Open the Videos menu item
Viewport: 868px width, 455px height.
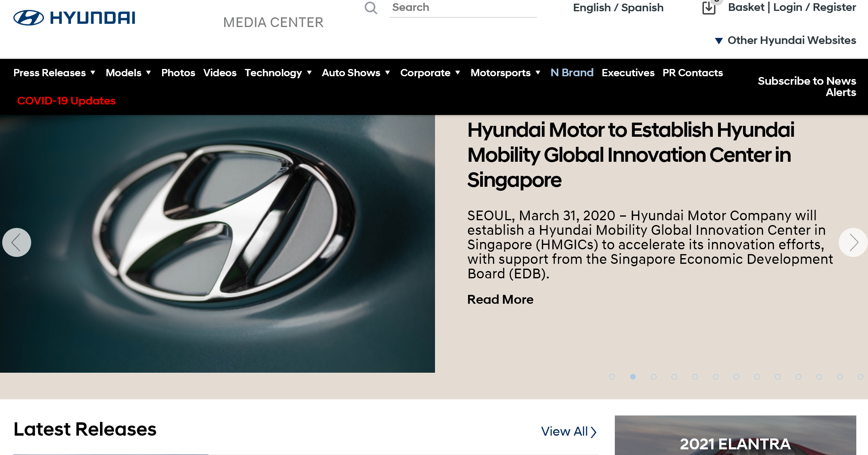point(220,73)
